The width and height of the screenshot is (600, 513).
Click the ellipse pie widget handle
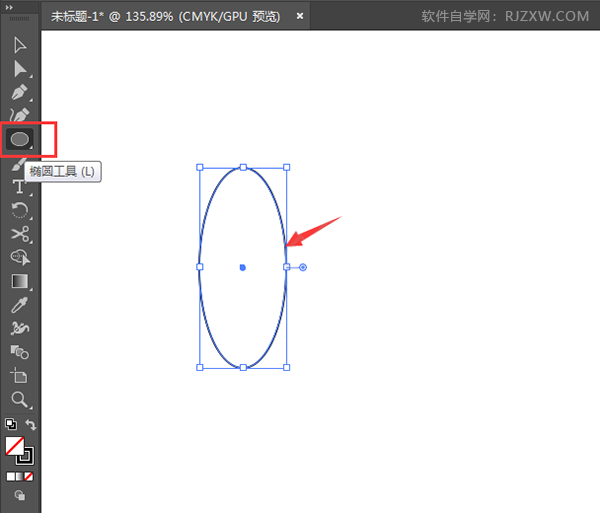point(303,267)
